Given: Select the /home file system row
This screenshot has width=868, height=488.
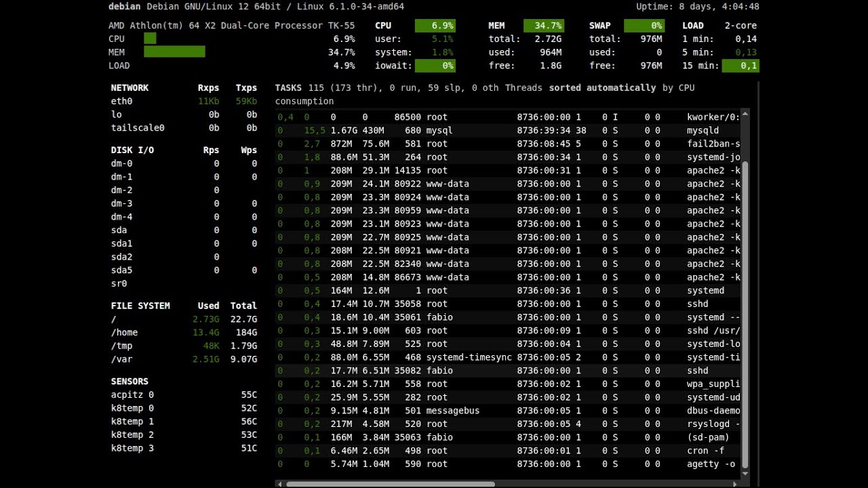Looking at the screenshot, I should (184, 333).
